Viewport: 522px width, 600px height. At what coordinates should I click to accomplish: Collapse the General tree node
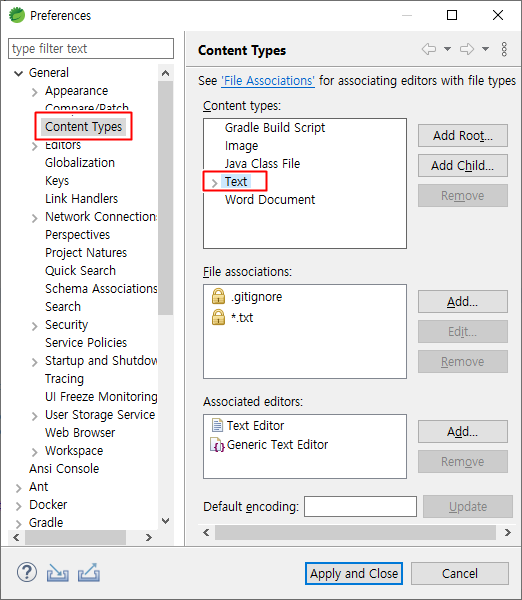(x=18, y=73)
